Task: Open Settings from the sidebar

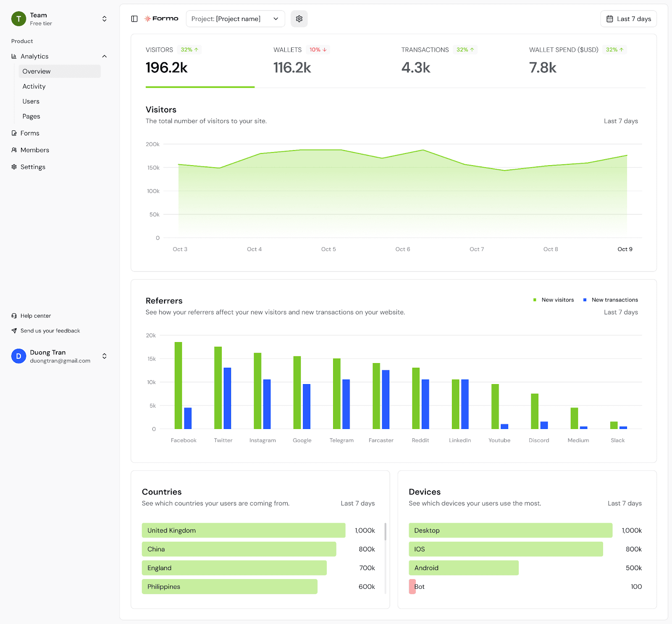Action: (x=33, y=167)
